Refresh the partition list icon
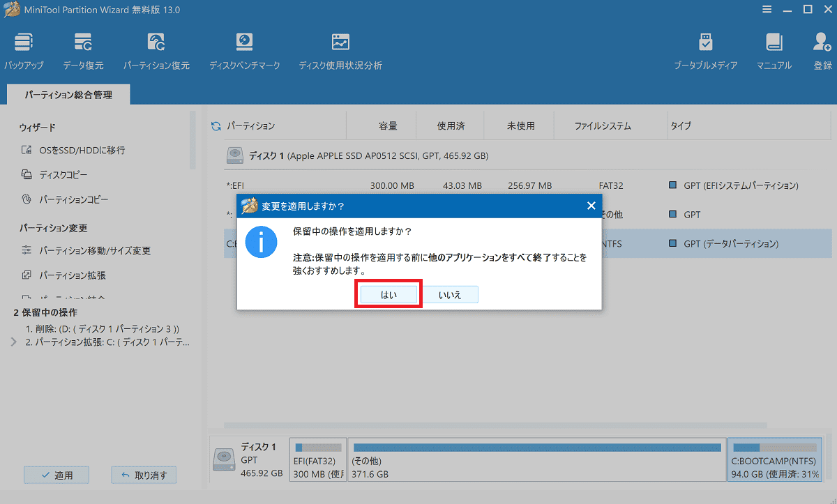Viewport: 837px width, 504px height. point(216,126)
